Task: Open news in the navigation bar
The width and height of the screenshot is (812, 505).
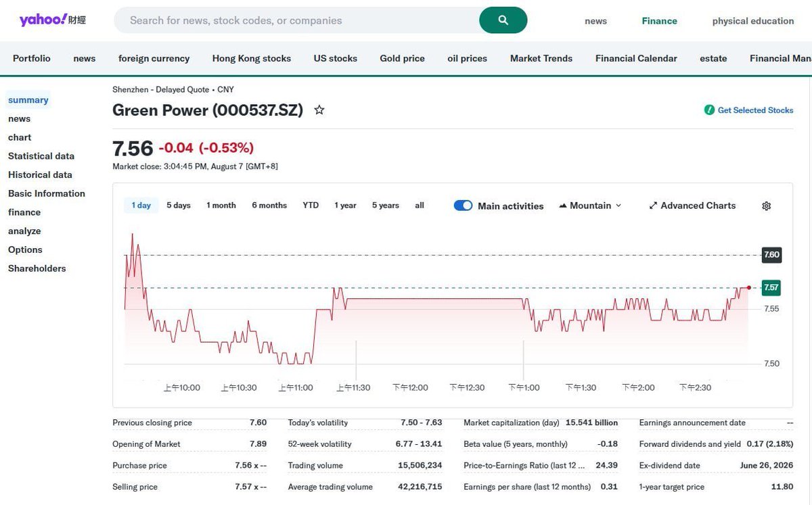Action: 85,58
